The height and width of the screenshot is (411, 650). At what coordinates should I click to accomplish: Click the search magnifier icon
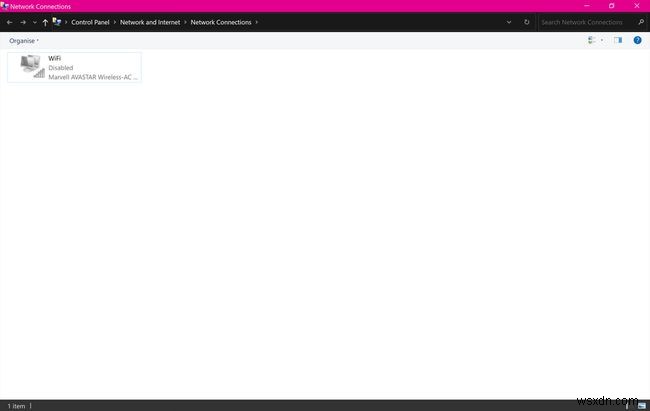(641, 22)
